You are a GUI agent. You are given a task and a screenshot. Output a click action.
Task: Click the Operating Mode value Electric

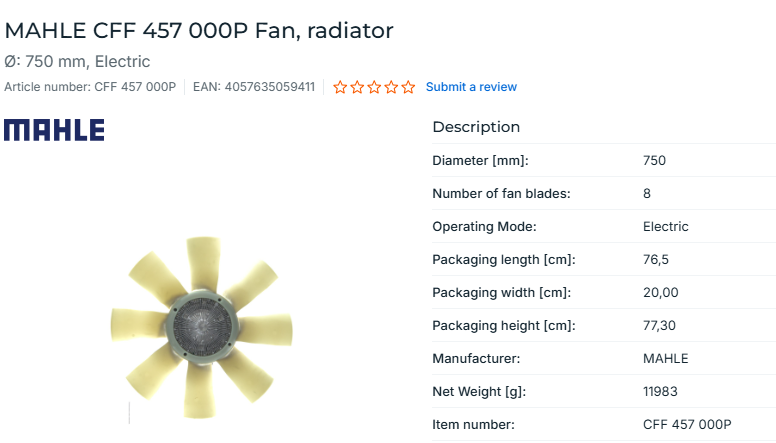coord(665,227)
